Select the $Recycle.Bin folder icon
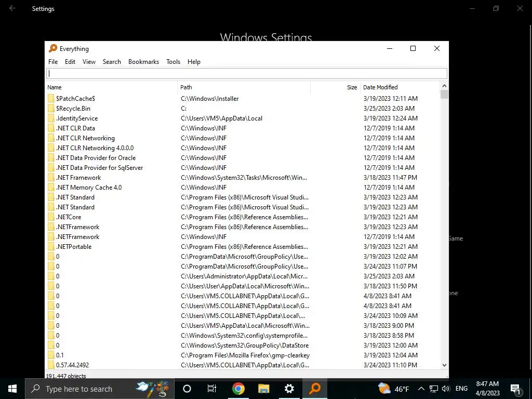Viewport: 532px width, 399px height. [51, 108]
